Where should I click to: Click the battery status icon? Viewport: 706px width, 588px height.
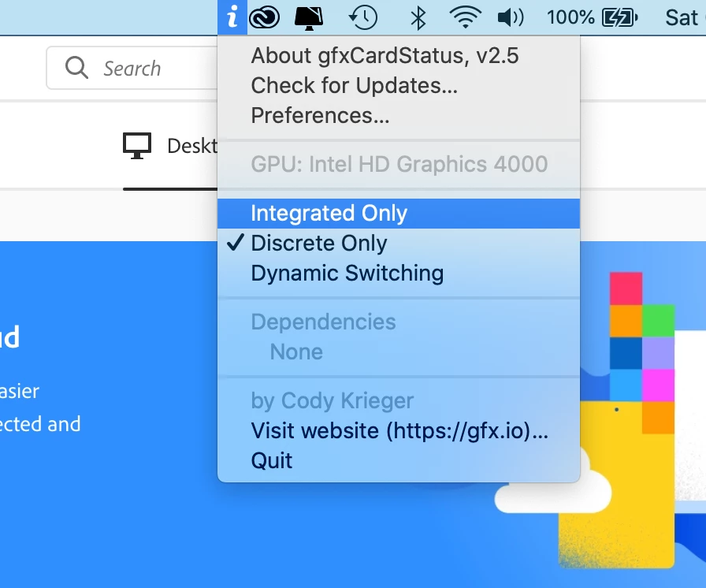pyautogui.click(x=620, y=18)
